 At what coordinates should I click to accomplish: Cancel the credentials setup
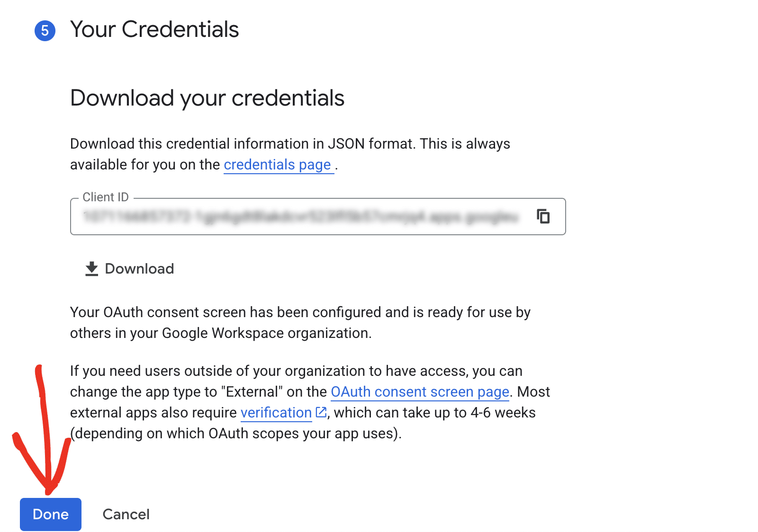[126, 514]
